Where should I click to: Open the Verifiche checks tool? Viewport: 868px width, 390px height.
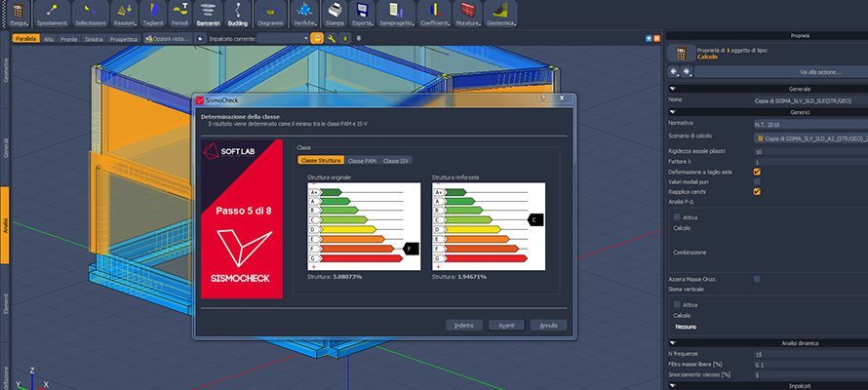tap(305, 14)
